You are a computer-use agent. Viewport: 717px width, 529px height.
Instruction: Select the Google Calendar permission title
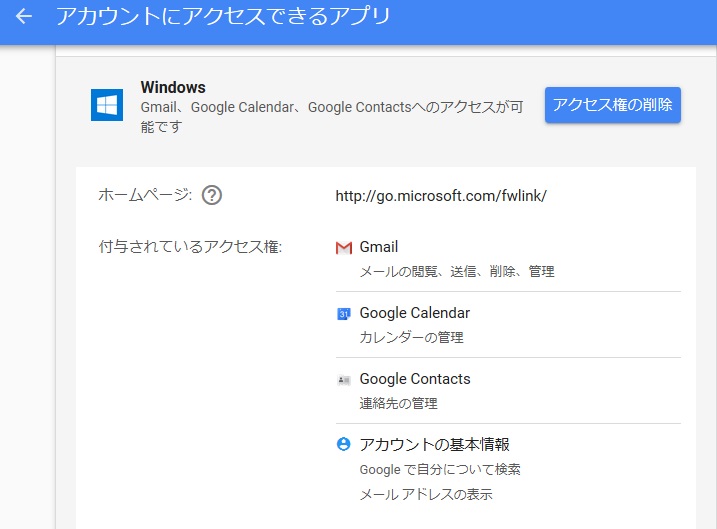pyautogui.click(x=415, y=313)
